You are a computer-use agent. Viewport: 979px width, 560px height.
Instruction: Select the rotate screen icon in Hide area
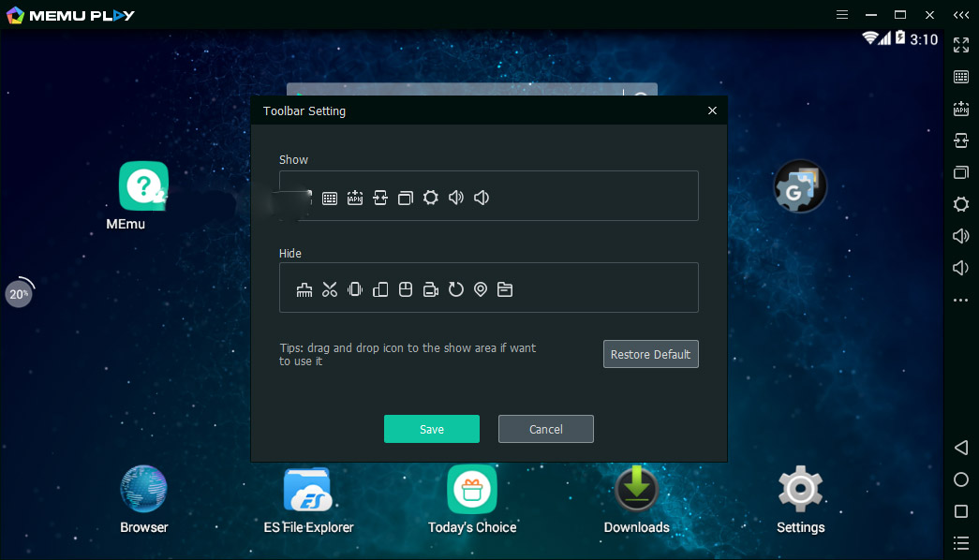click(380, 289)
